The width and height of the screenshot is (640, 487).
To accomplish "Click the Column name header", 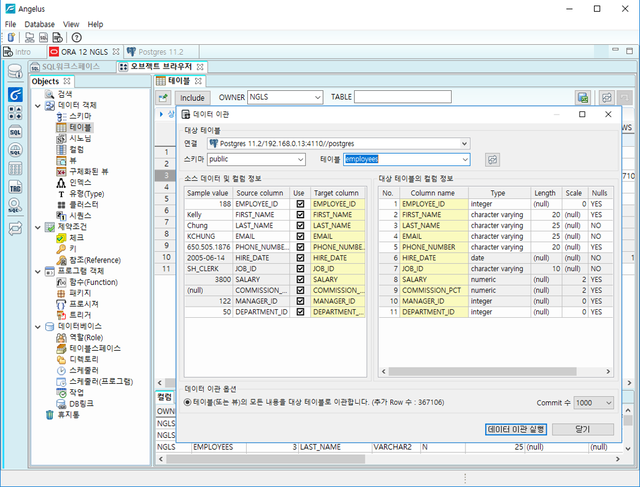I will click(433, 193).
